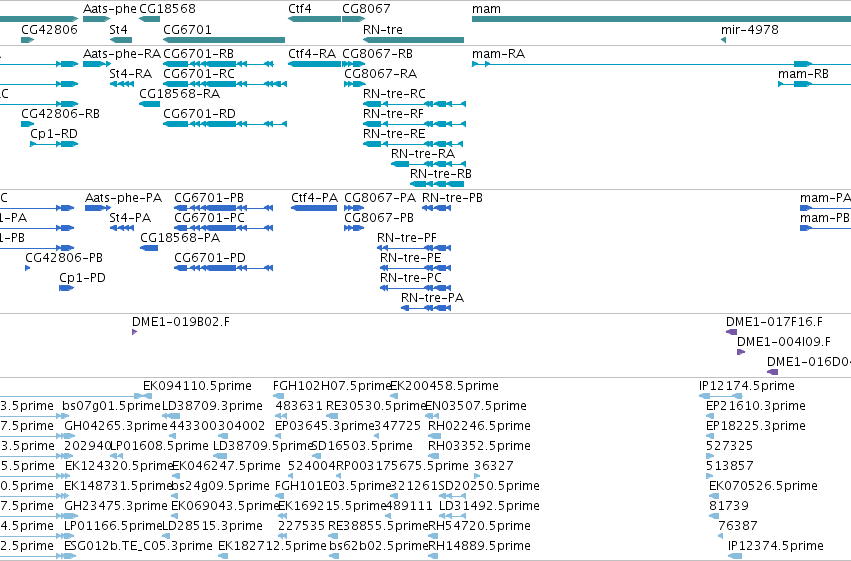Select EST EP21610.3prime
Screen dimensions: 851x561
(710, 417)
